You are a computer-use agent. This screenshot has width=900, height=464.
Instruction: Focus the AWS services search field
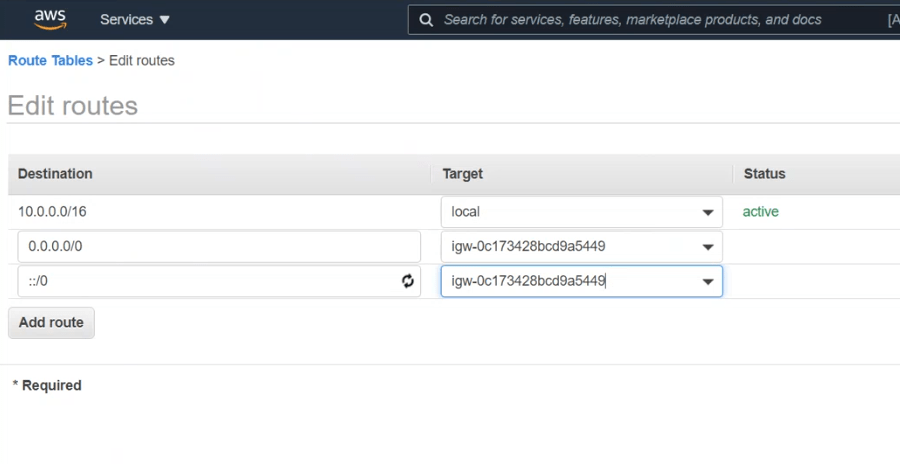coord(640,20)
